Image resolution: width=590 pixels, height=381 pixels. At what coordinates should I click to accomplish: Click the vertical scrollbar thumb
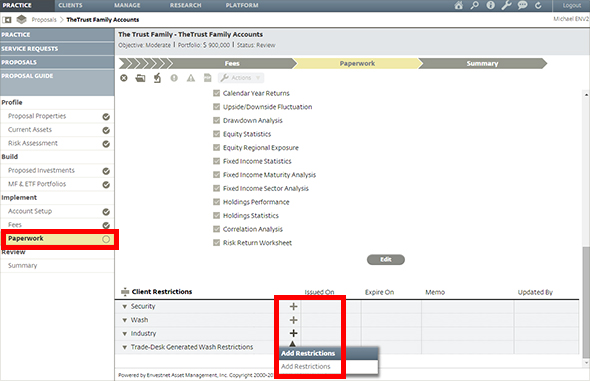point(585,302)
